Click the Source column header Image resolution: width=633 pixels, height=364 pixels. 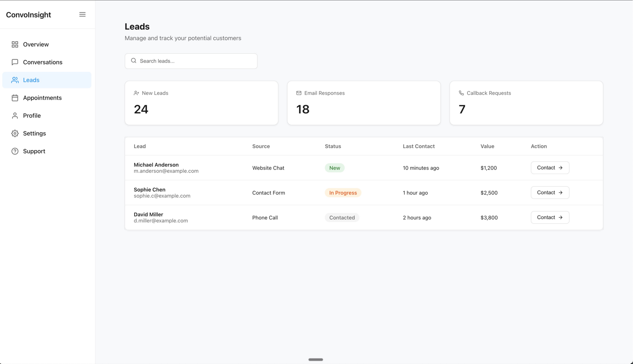tap(261, 146)
